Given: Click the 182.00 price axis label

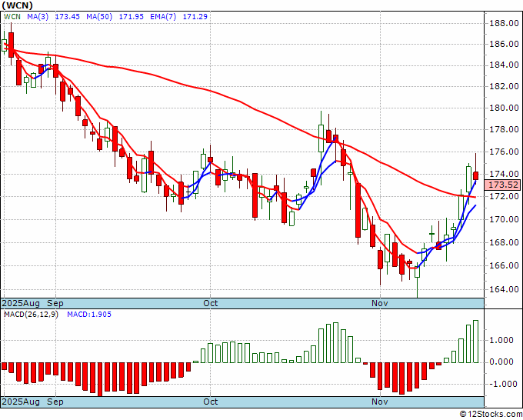Looking at the screenshot, I should [x=504, y=86].
